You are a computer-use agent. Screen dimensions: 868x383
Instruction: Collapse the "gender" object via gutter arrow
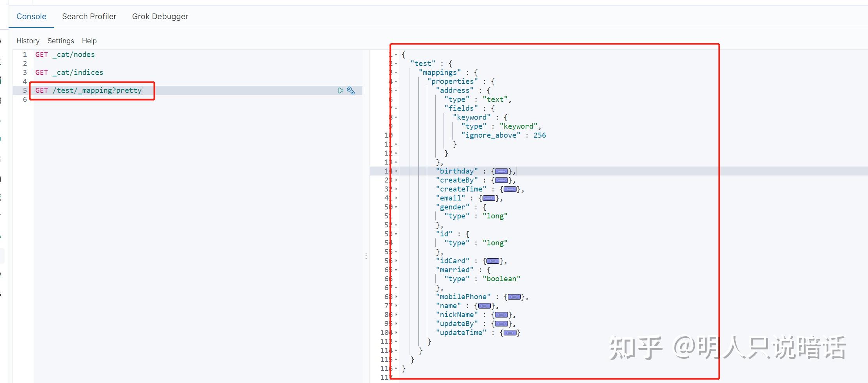(396, 207)
